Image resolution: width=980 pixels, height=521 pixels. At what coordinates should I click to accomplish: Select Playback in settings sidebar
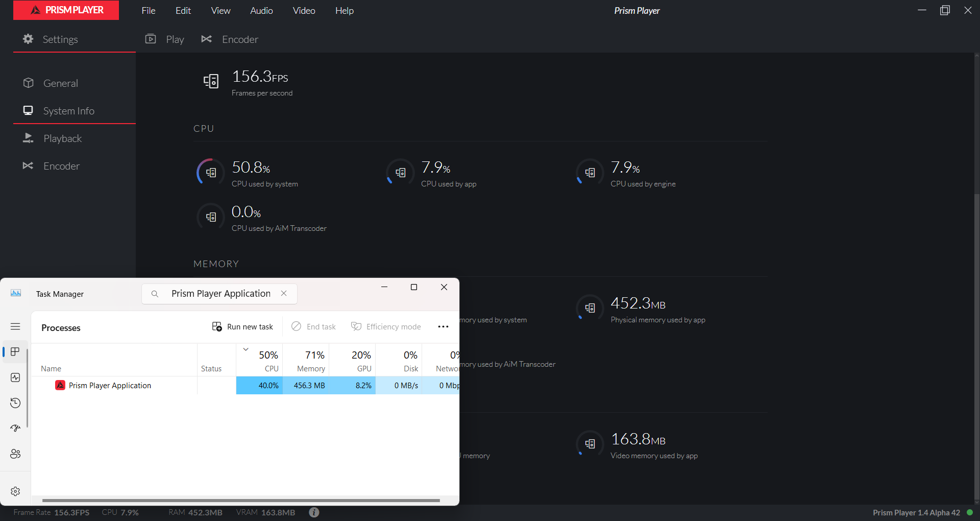click(75, 138)
